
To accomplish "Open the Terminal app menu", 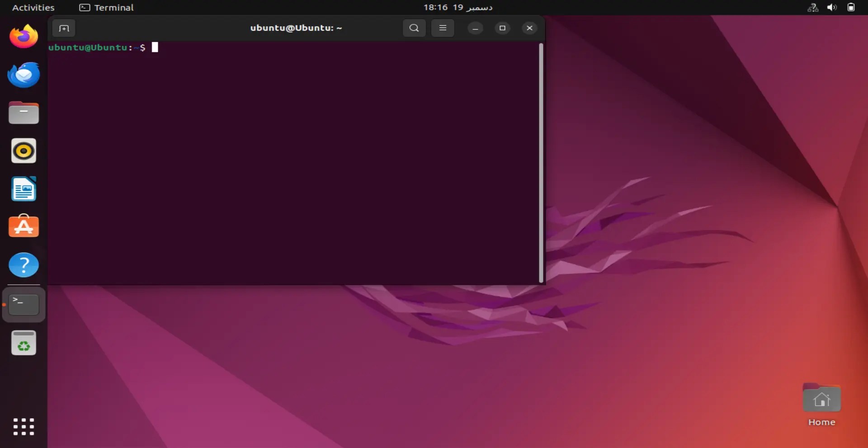I will coord(107,8).
